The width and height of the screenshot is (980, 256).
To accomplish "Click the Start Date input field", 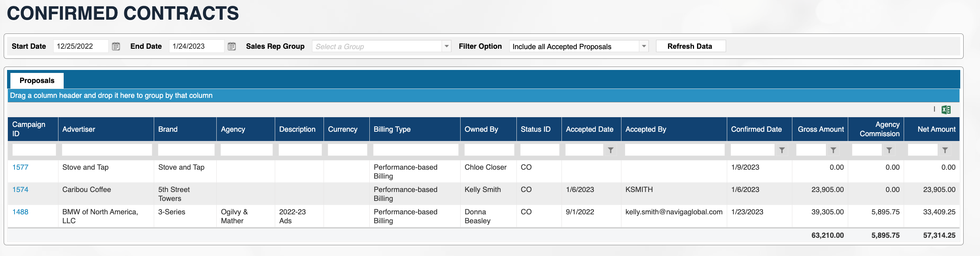I will (80, 47).
